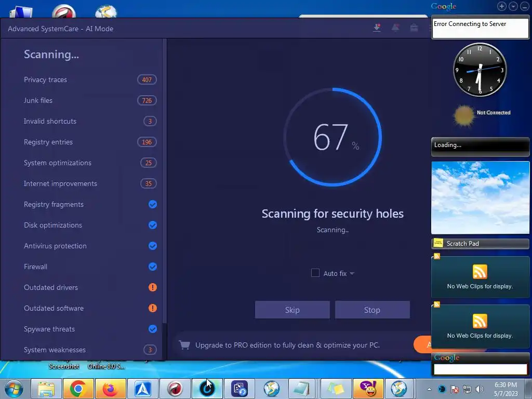Select the Privacy traces row label
This screenshot has height=399, width=532.
point(46,79)
